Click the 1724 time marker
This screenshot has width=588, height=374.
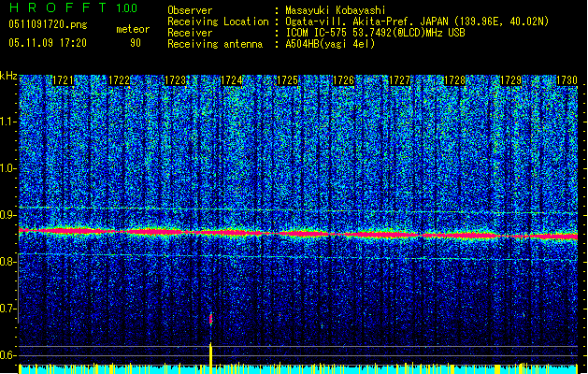coord(232,80)
